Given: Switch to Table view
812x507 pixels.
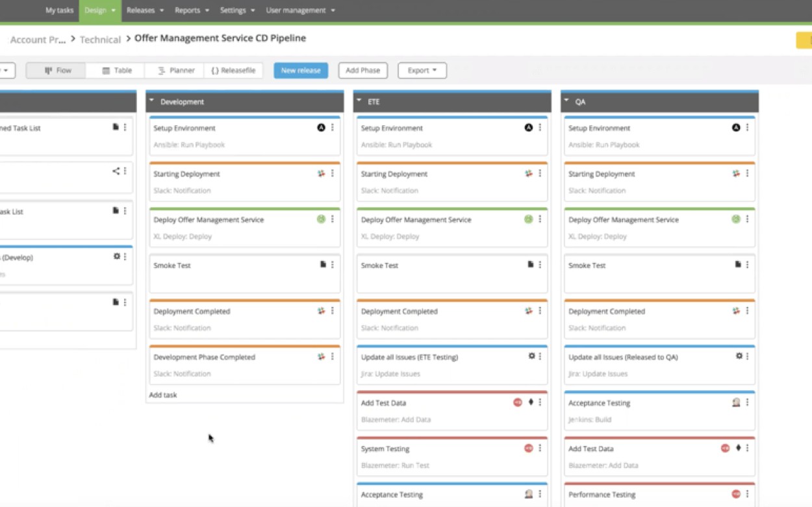Looking at the screenshot, I should click(117, 70).
